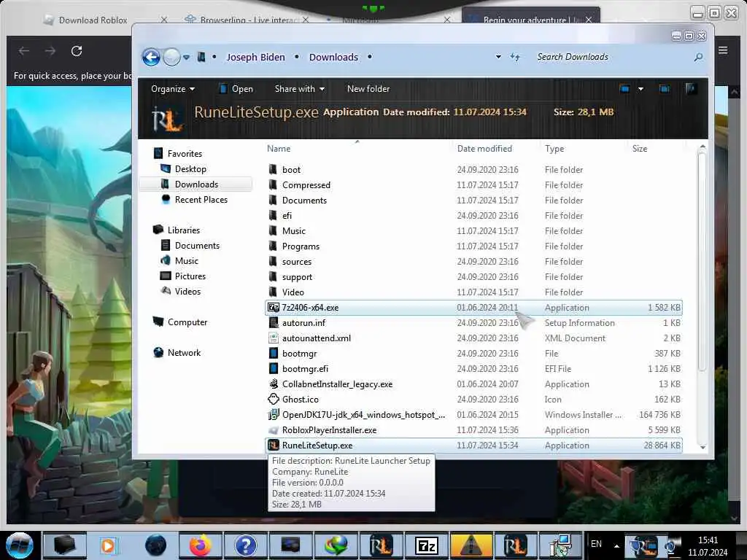Select the 7z2406-x64.exe file

pyautogui.click(x=473, y=308)
